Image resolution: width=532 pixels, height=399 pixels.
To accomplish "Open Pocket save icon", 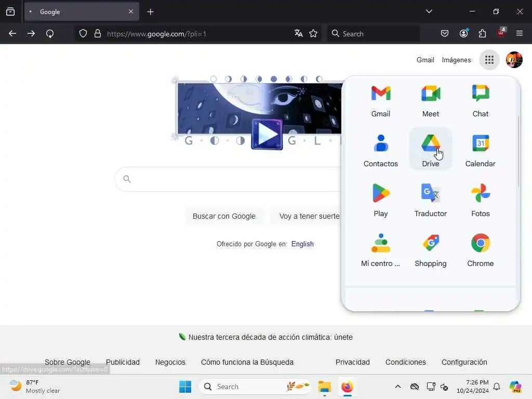I will [x=445, y=34].
